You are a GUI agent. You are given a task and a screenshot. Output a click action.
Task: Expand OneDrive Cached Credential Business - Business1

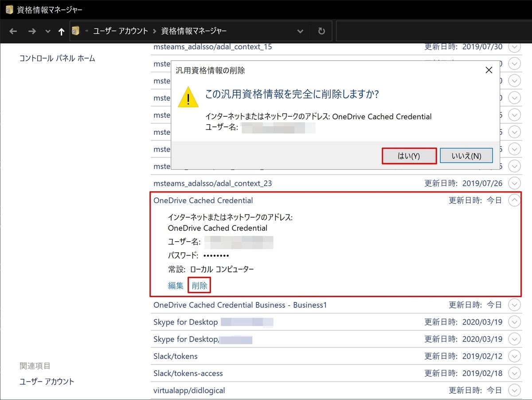(514, 305)
